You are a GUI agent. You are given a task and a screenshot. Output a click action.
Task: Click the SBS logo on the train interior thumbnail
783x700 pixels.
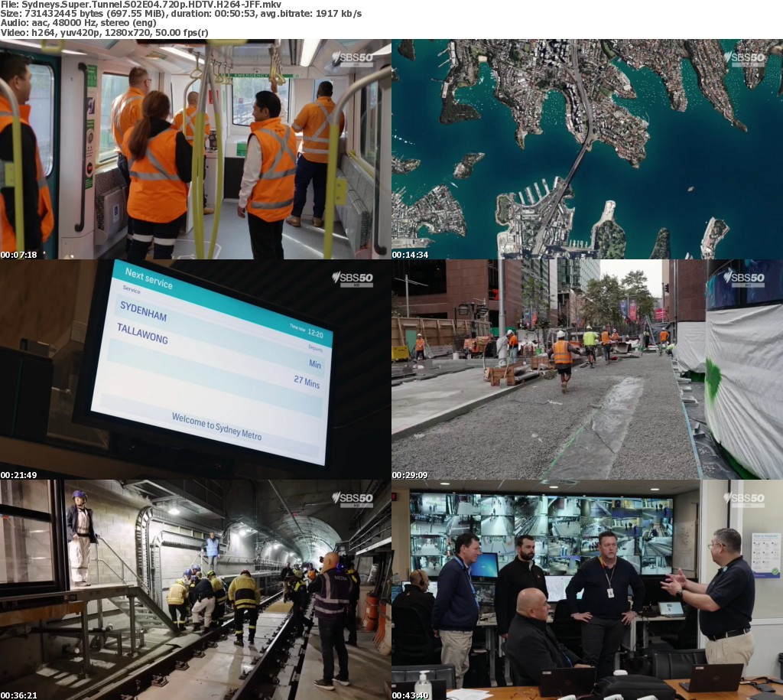coord(352,60)
